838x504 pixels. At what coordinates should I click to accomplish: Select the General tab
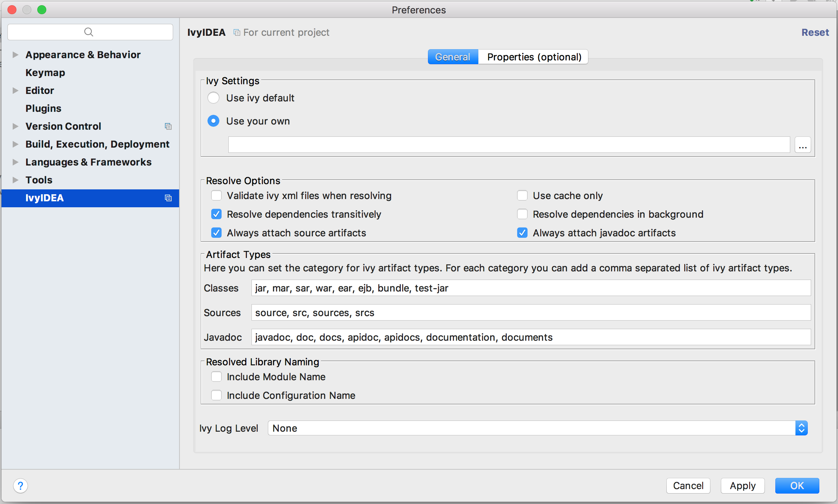(x=453, y=56)
